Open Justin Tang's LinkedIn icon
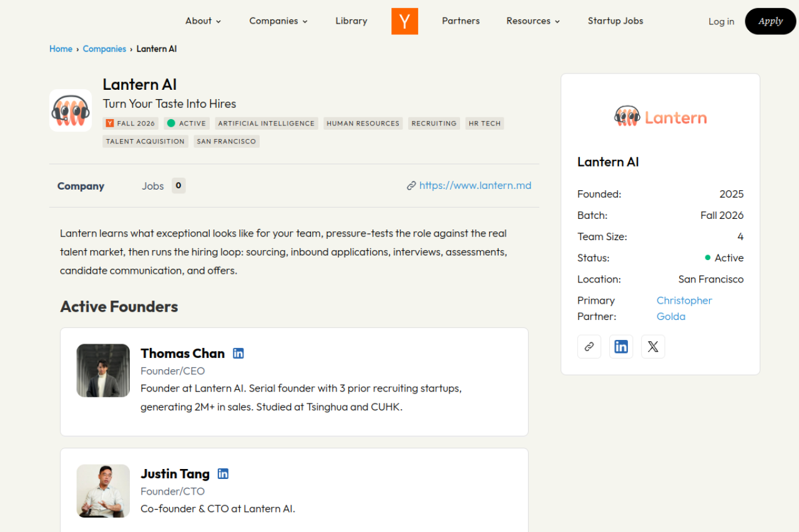This screenshot has width=799, height=532. coord(223,473)
